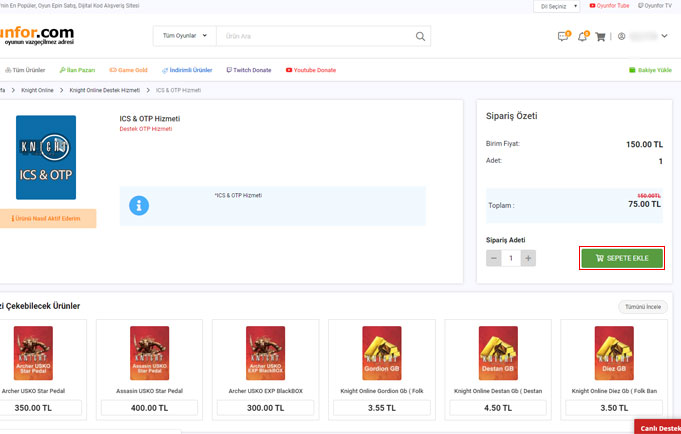681x434 pixels.
Task: Expand the user account menu chevron
Action: point(665,37)
